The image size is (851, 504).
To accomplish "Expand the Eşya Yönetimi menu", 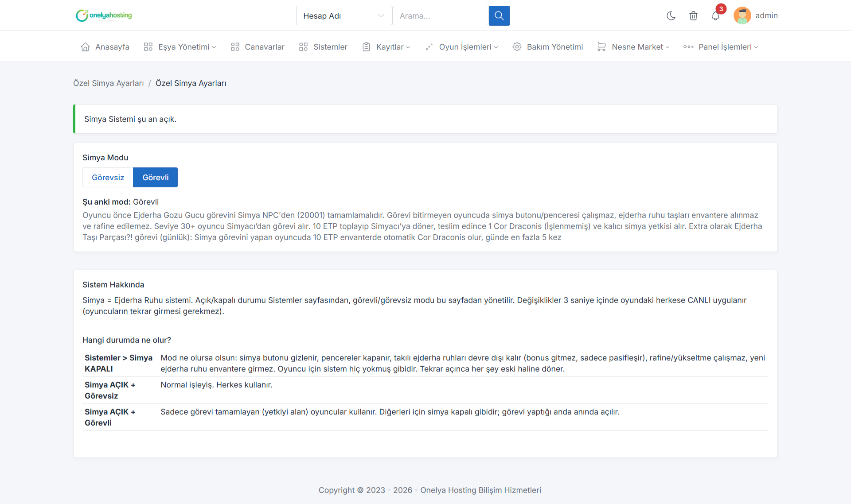I will tap(180, 47).
